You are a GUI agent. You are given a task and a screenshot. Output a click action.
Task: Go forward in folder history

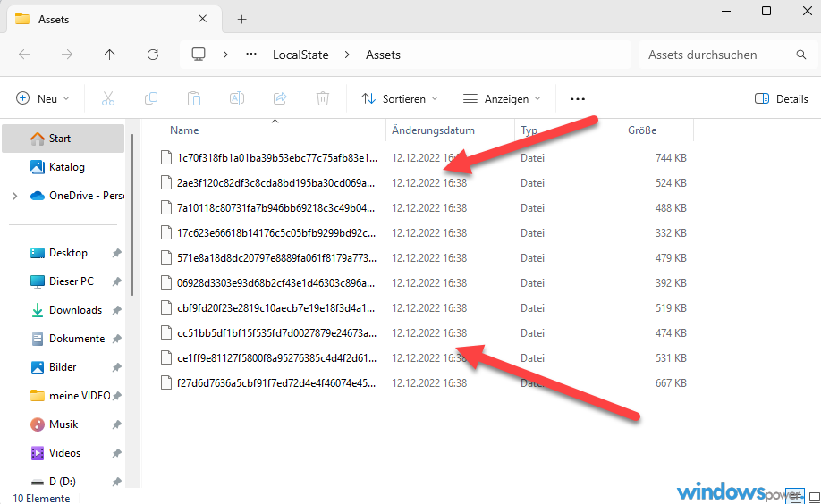point(67,55)
